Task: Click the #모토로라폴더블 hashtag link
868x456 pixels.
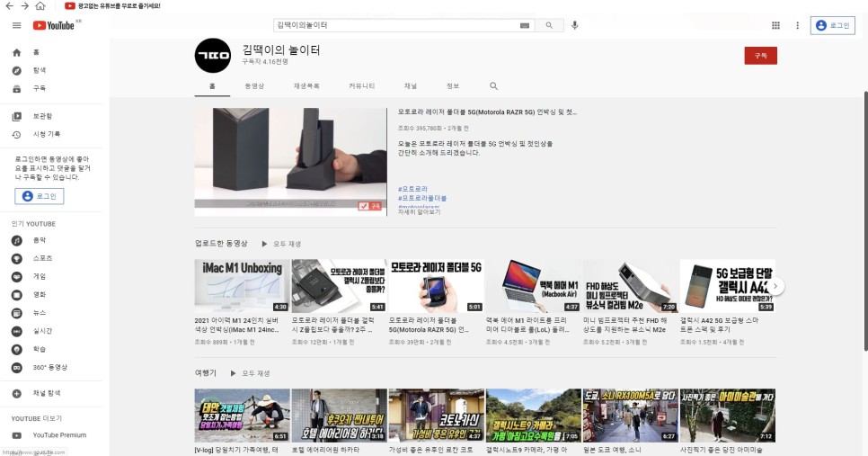Action: pyautogui.click(x=421, y=198)
